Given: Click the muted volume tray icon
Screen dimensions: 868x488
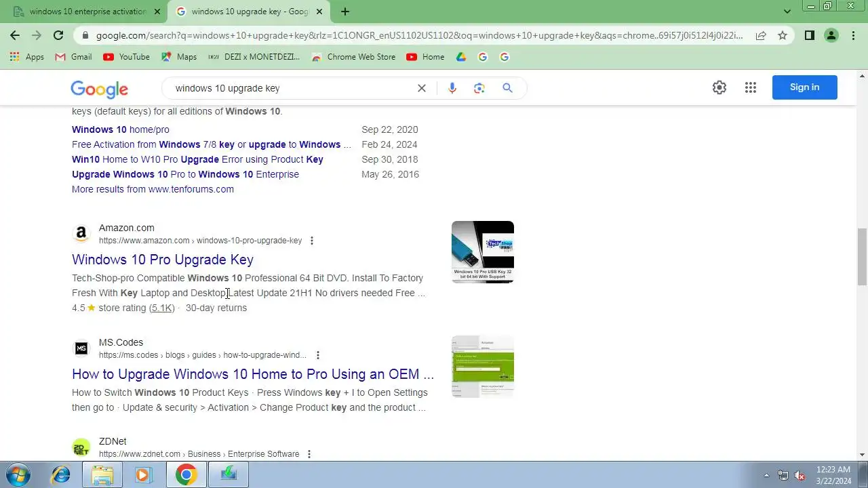Looking at the screenshot, I should [800, 475].
